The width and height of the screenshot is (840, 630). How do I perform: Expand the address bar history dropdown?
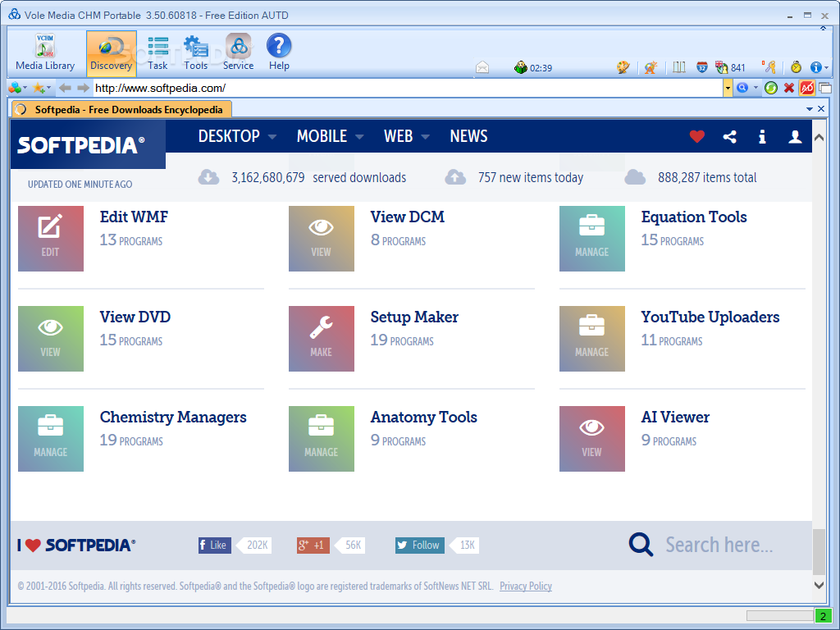(x=728, y=88)
